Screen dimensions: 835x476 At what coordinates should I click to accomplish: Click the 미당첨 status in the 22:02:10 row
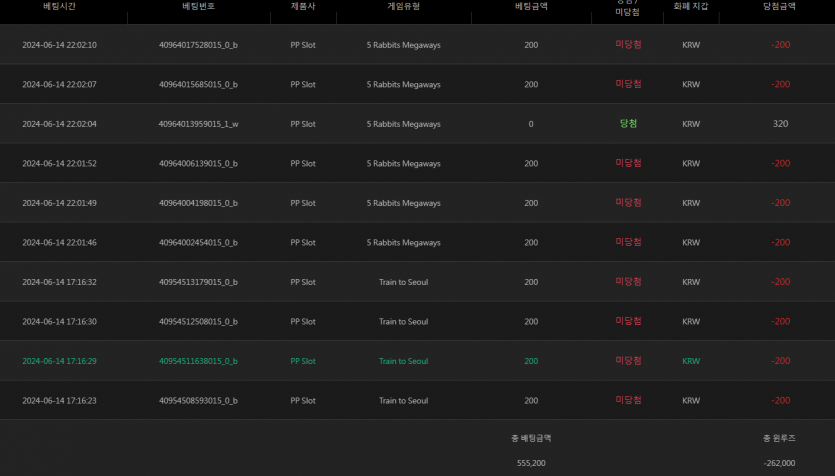[628, 45]
